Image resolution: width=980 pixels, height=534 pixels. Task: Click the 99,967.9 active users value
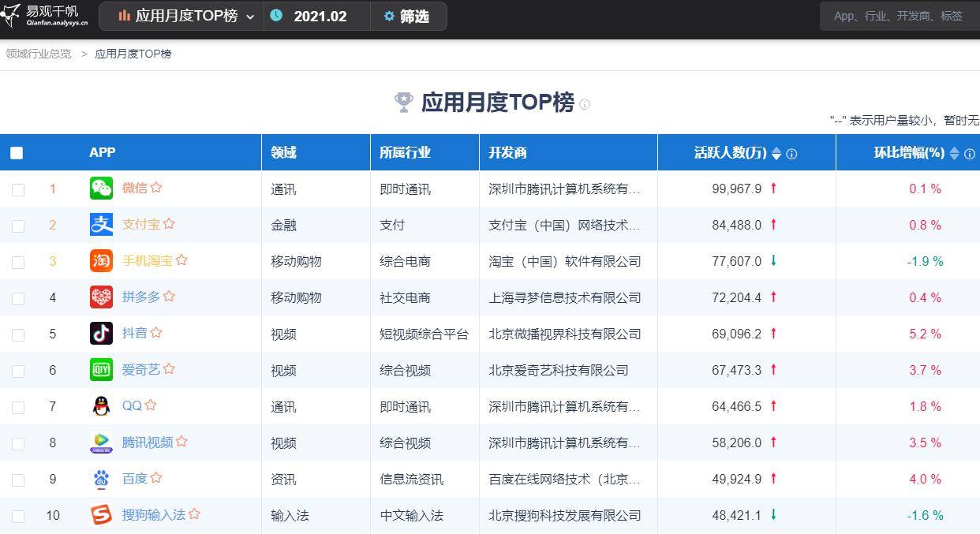pyautogui.click(x=736, y=189)
